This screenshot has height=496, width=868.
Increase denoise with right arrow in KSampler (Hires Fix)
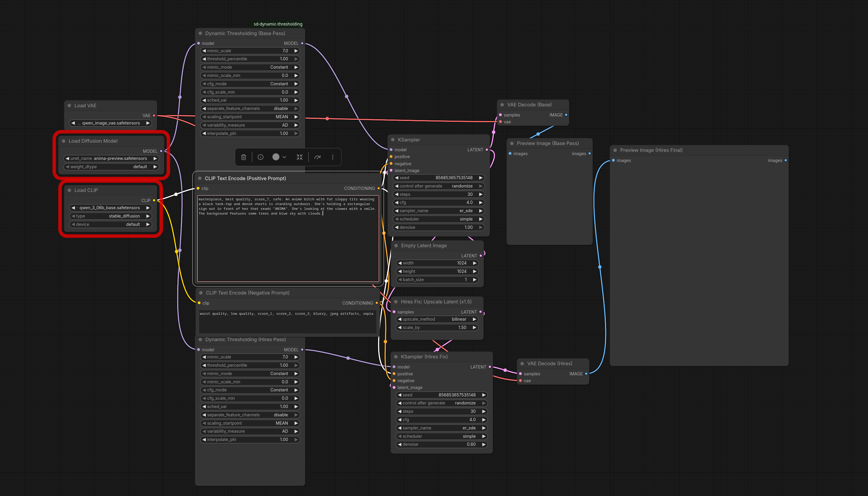(484, 445)
